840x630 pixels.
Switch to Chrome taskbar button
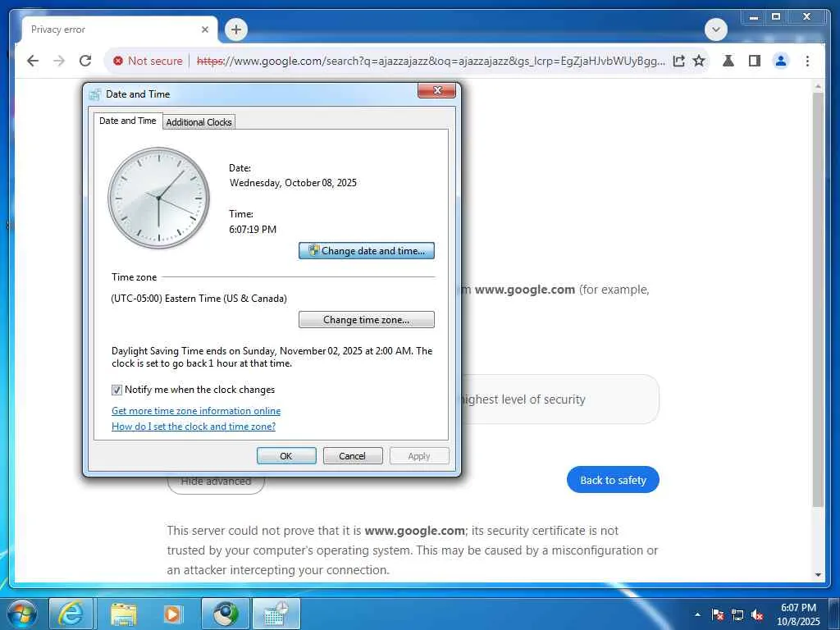(225, 614)
